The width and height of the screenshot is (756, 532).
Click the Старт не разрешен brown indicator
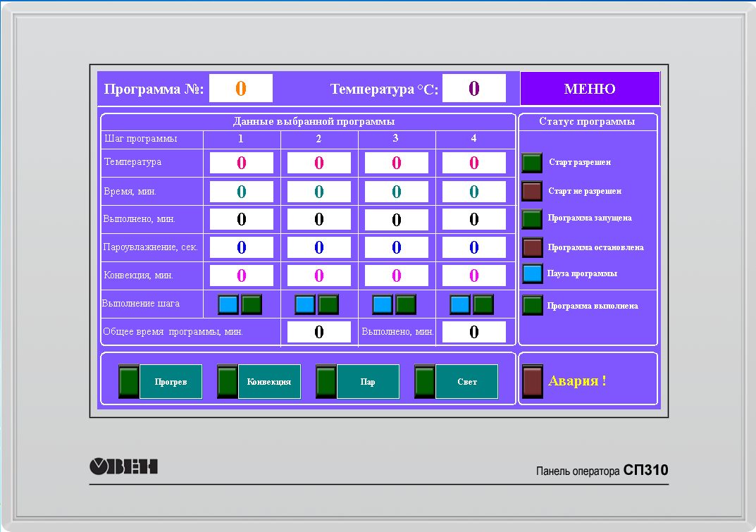tap(532, 191)
